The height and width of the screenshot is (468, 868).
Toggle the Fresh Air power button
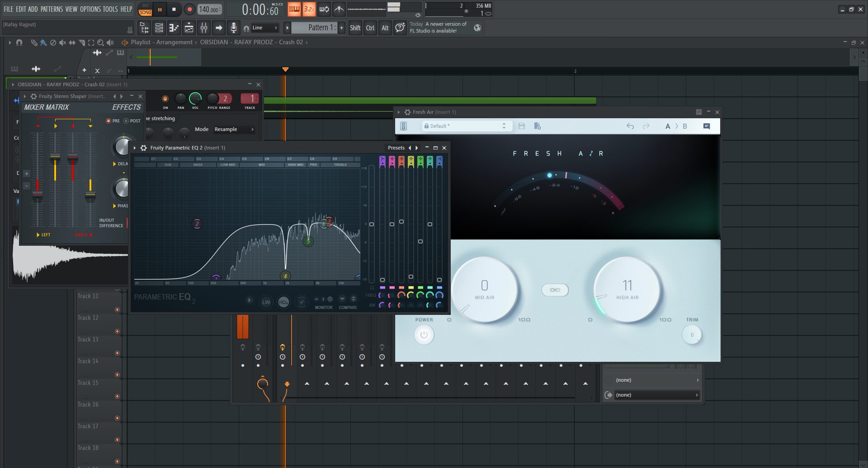(x=424, y=335)
